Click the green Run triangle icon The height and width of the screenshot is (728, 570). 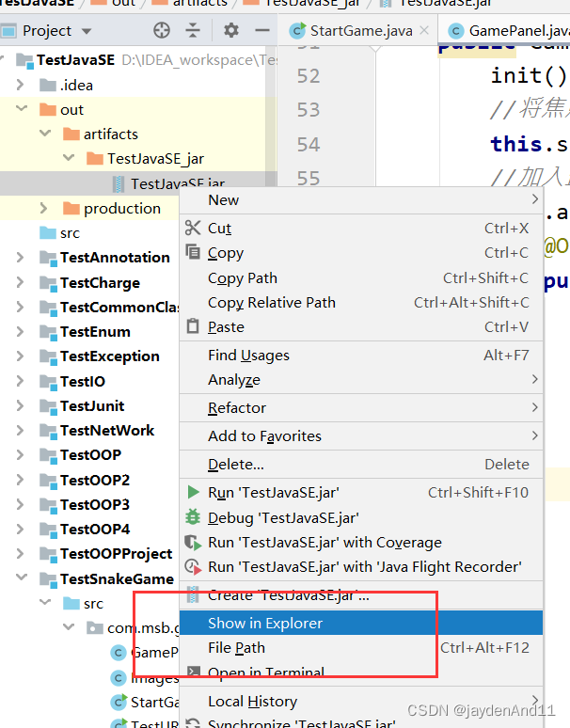point(193,492)
